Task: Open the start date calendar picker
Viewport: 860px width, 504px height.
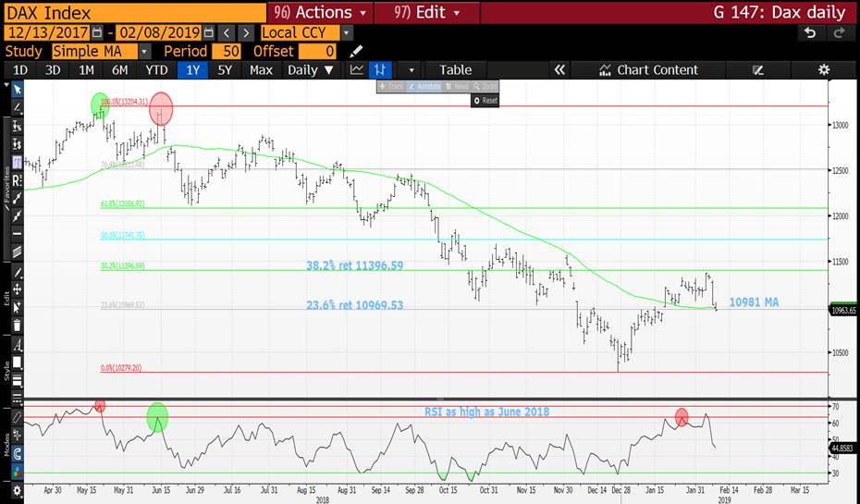Action: coord(96,32)
